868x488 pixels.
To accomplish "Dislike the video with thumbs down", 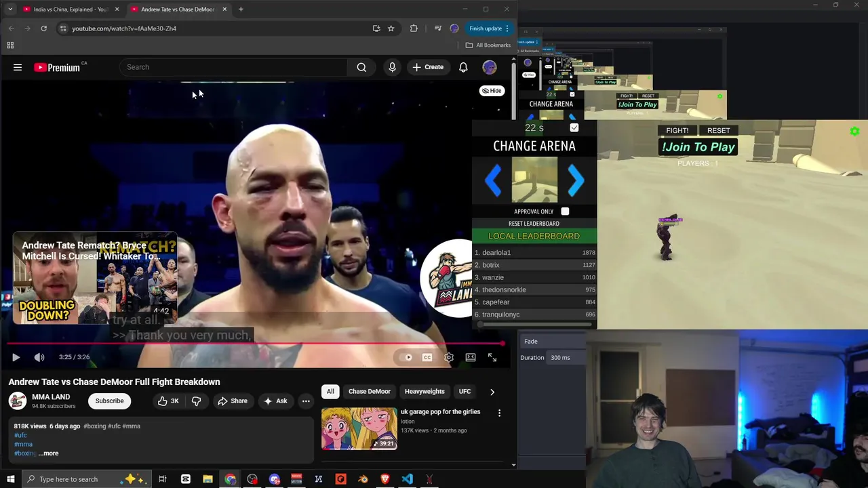I will (x=196, y=401).
